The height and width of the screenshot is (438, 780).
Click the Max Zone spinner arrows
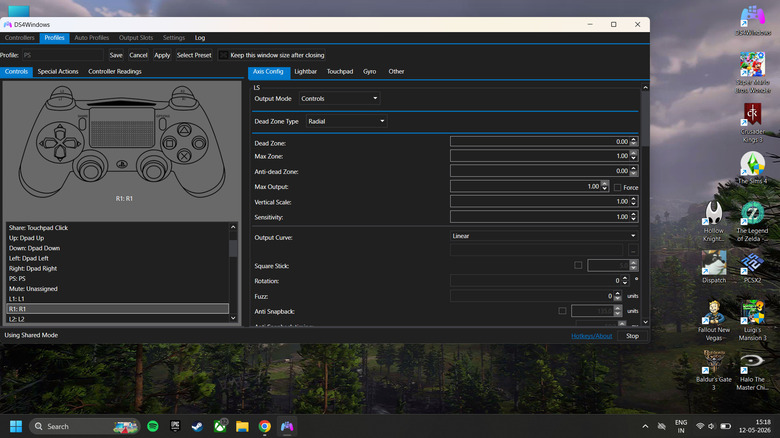tap(633, 156)
